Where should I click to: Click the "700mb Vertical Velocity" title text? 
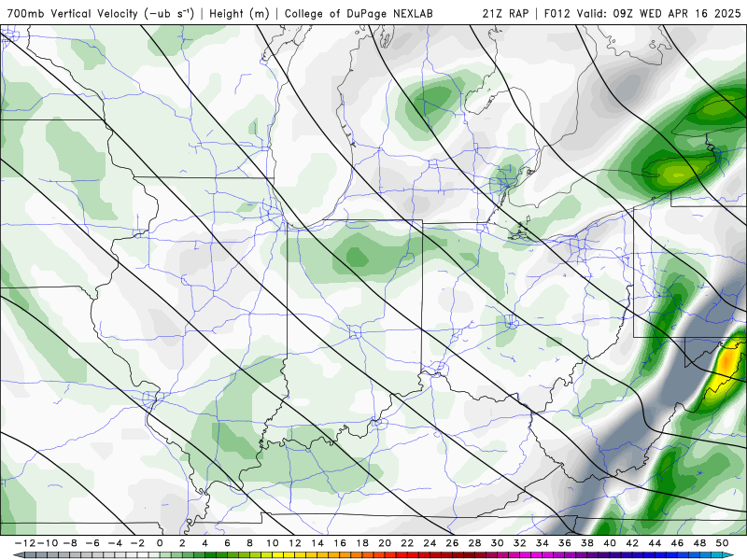pyautogui.click(x=73, y=13)
